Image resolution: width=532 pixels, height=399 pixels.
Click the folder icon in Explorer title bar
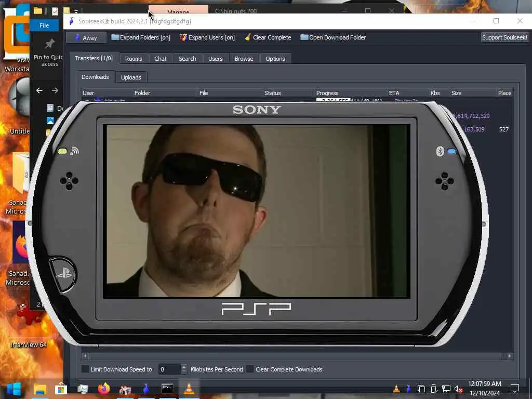(38, 11)
